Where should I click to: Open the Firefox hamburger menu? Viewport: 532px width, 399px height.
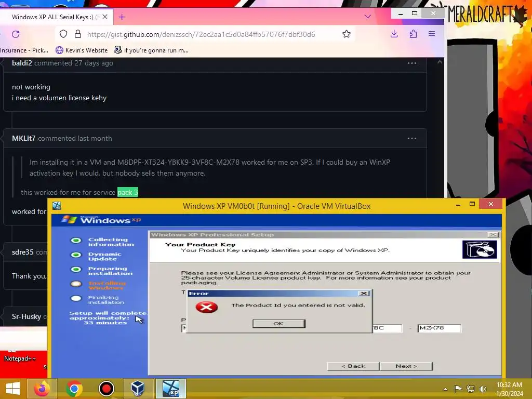(x=432, y=34)
